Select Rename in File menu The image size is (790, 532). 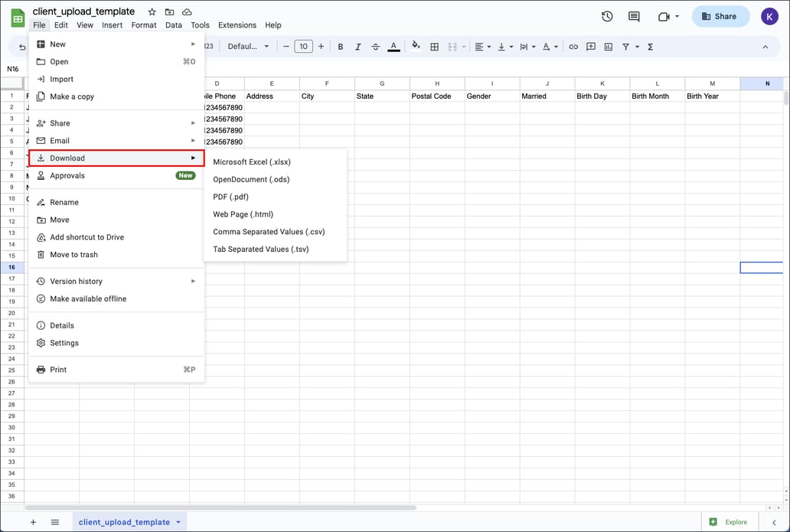(116, 202)
